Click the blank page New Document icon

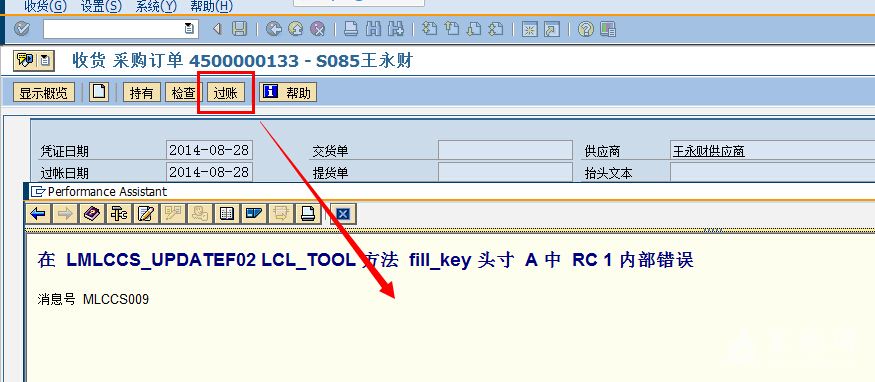(x=99, y=92)
